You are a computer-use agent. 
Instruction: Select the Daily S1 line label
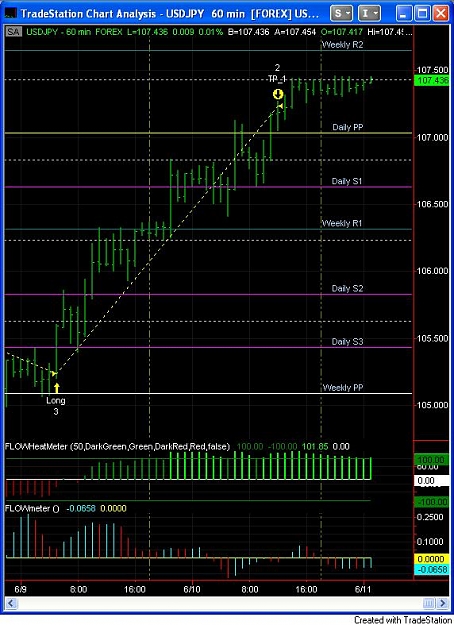pos(347,181)
